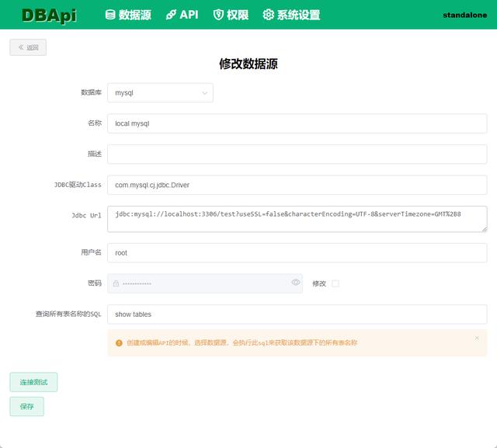Click the disabled 密码 field
The width and height of the screenshot is (497, 448).
click(205, 283)
